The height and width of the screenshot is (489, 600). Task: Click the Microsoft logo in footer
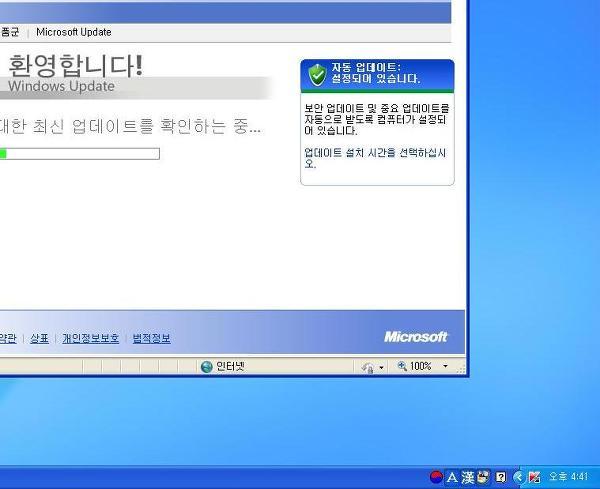[416, 337]
